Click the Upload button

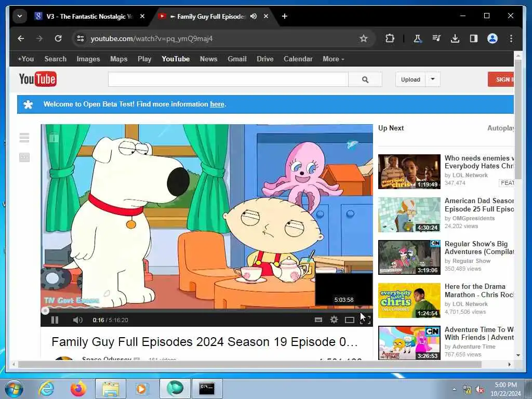410,79
